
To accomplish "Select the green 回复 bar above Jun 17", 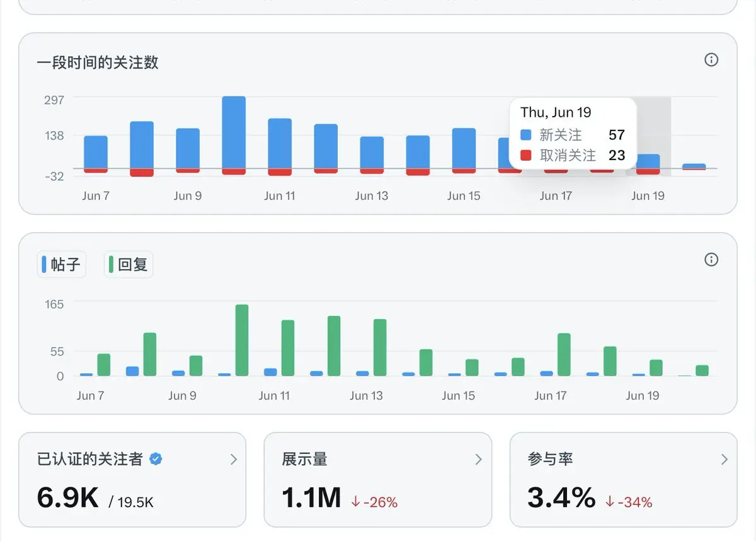I will coord(564,355).
